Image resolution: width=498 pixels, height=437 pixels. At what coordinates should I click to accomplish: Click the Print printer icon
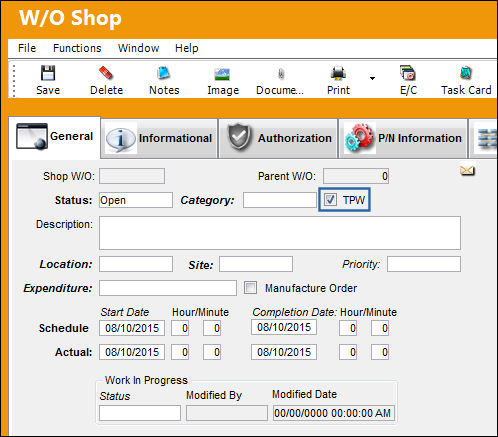338,73
